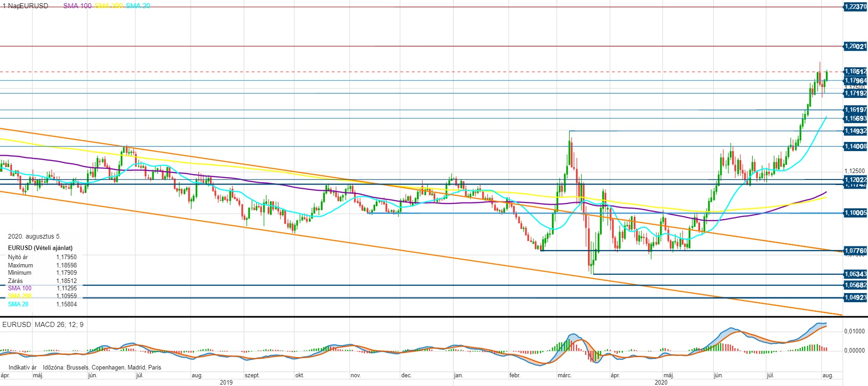Click the 1,20021 price level label

(x=855, y=46)
